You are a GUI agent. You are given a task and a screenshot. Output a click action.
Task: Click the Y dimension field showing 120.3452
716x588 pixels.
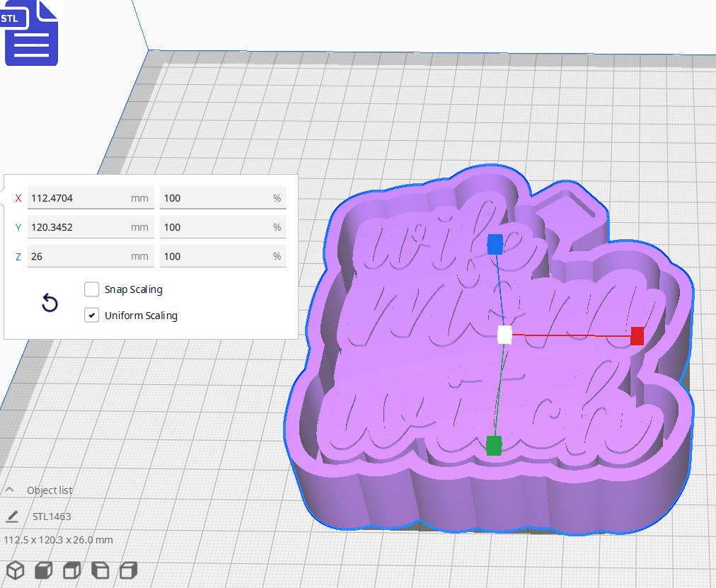(91, 227)
